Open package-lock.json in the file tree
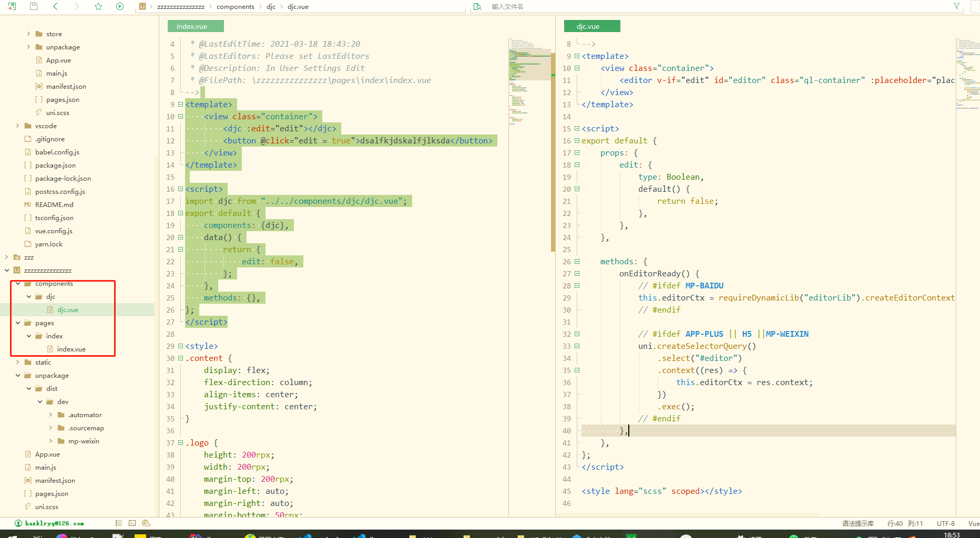Image resolution: width=980 pixels, height=538 pixels. tap(63, 178)
